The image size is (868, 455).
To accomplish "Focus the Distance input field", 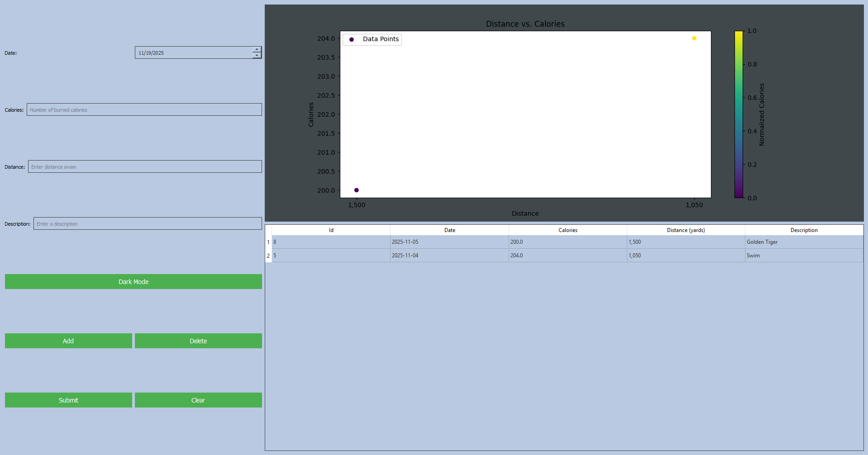I will click(145, 166).
